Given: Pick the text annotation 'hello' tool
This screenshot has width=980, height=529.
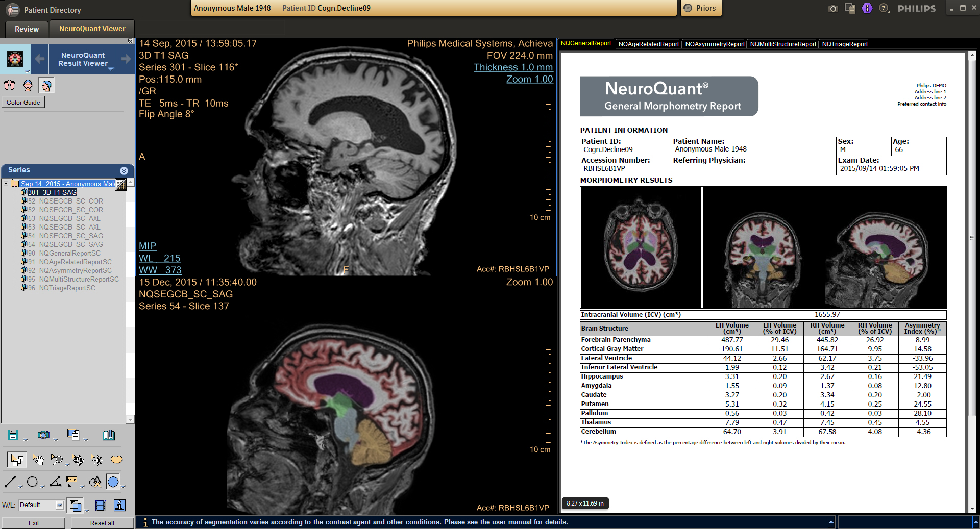Looking at the screenshot, I should (72, 482).
